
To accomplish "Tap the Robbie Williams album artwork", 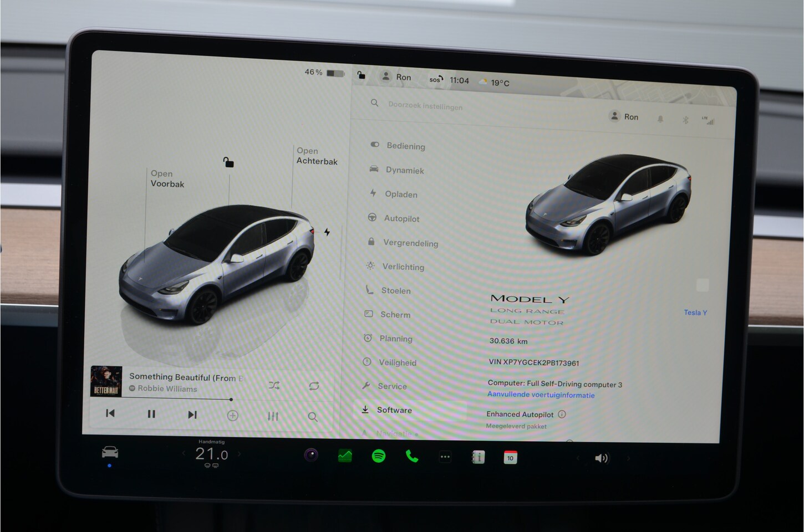I will [x=106, y=381].
